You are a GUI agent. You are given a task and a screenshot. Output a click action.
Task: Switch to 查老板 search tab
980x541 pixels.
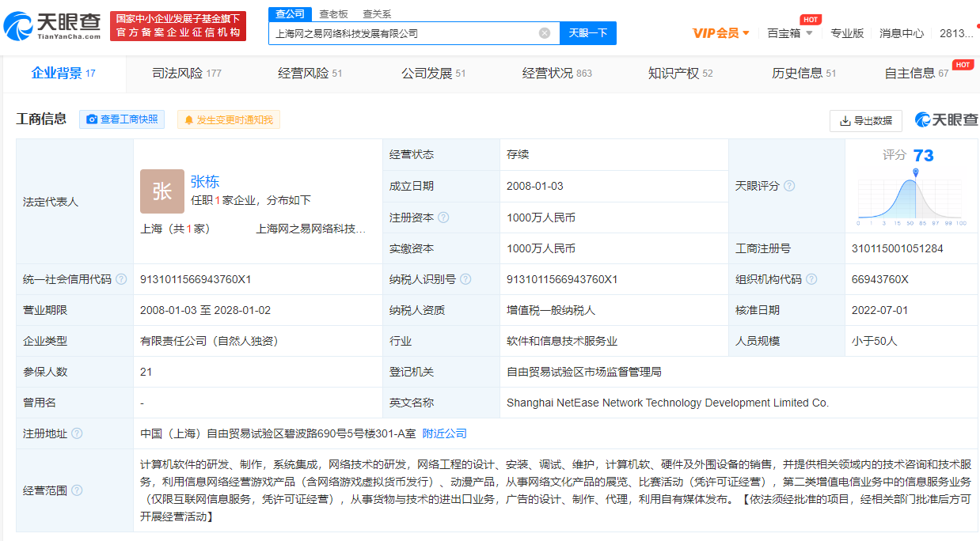[333, 13]
